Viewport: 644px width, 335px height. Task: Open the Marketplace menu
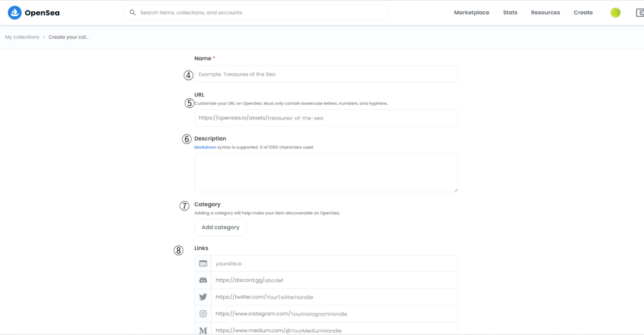(x=471, y=13)
